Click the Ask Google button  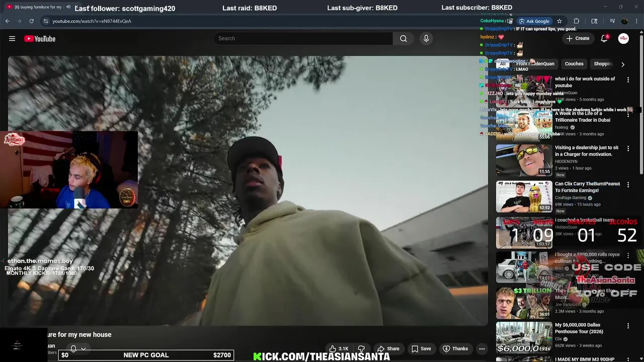pyautogui.click(x=534, y=21)
